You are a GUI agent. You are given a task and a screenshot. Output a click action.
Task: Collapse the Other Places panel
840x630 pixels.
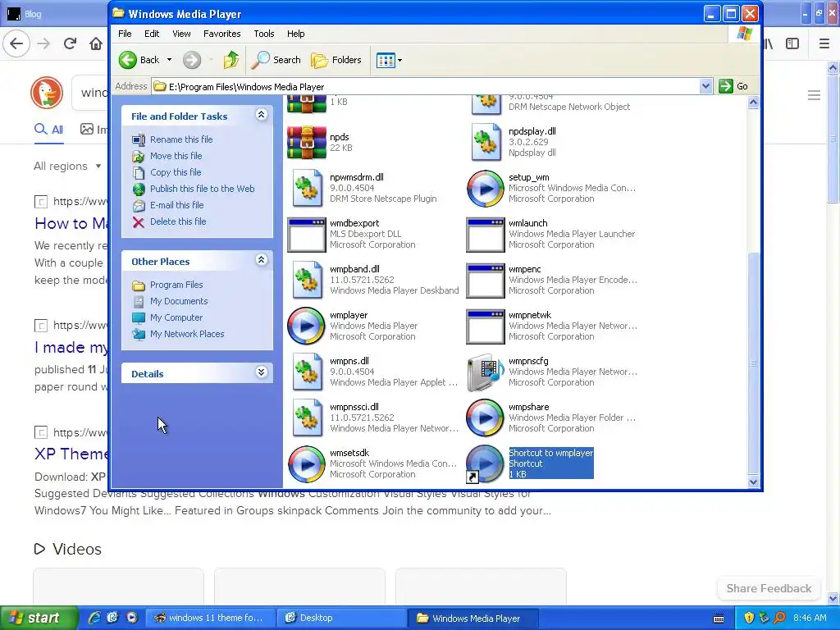click(x=262, y=260)
